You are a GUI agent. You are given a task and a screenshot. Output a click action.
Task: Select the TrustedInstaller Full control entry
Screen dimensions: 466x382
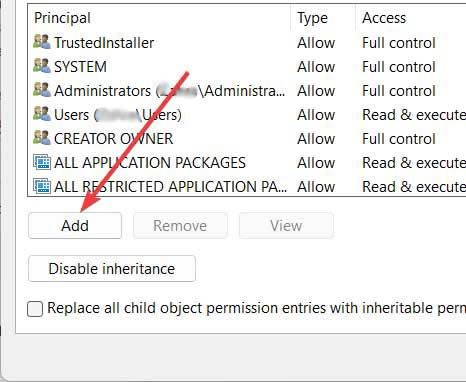coord(399,43)
